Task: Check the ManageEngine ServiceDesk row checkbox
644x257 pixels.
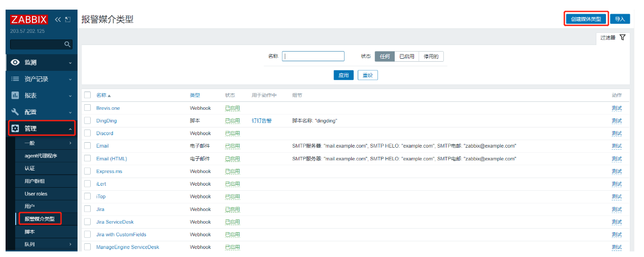Action: point(88,247)
